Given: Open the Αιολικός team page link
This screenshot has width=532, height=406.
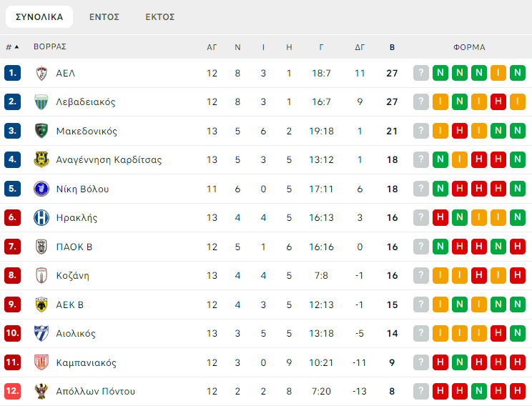Looking at the screenshot, I should coord(76,334).
